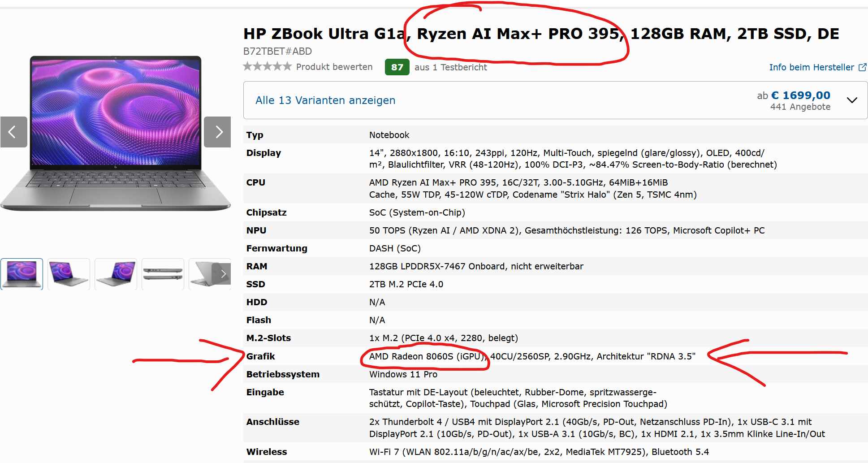Select the fourth thumbnail showing side ports
868x463 pixels.
[x=163, y=274]
